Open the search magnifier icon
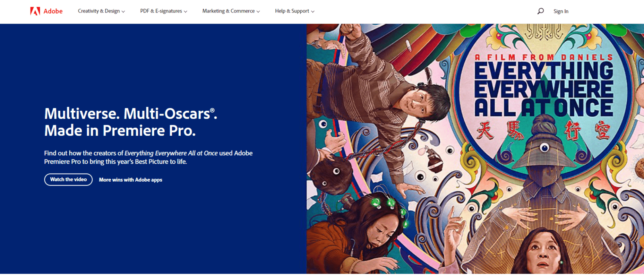This screenshot has width=644, height=275. (541, 11)
